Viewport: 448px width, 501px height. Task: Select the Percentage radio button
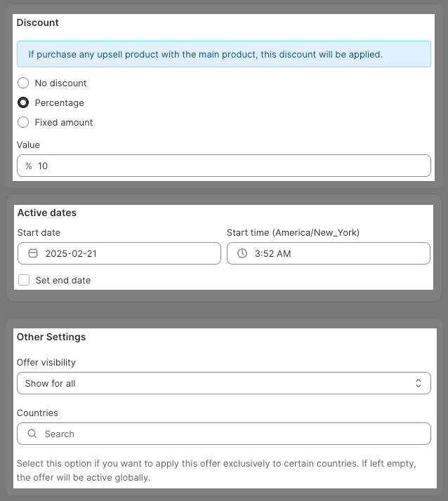[x=23, y=102]
